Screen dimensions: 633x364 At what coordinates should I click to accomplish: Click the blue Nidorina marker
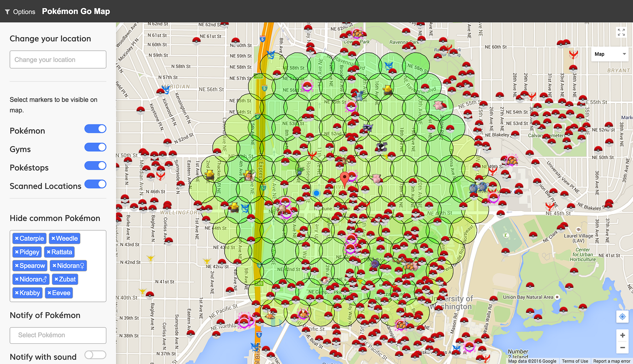click(x=359, y=96)
